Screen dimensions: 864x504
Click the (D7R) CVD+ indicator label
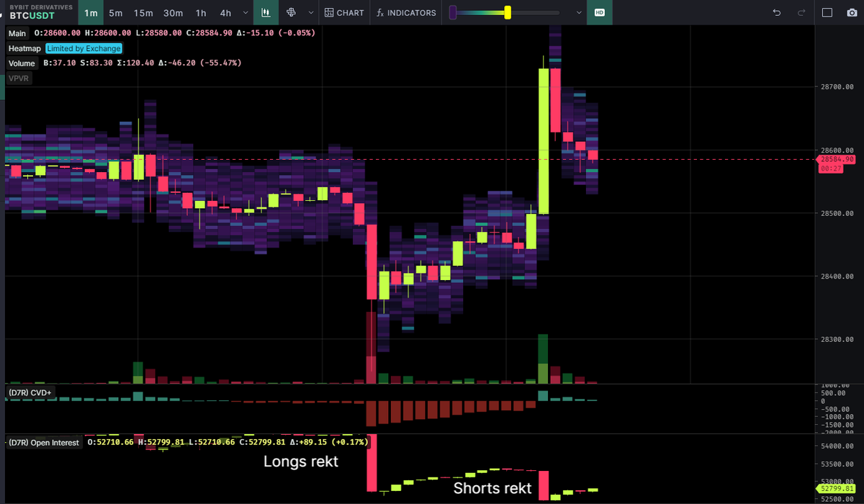pyautogui.click(x=30, y=392)
